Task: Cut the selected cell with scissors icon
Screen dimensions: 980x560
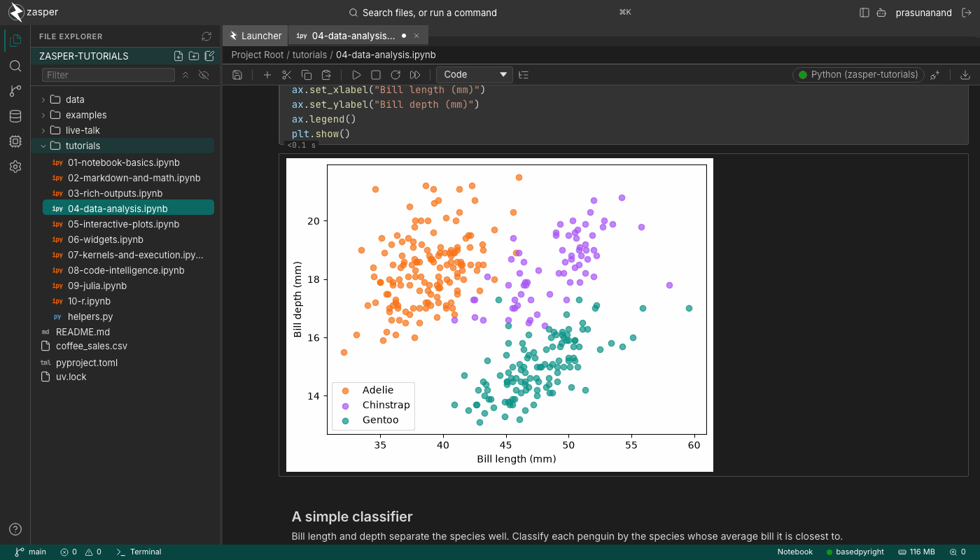Action: point(286,75)
